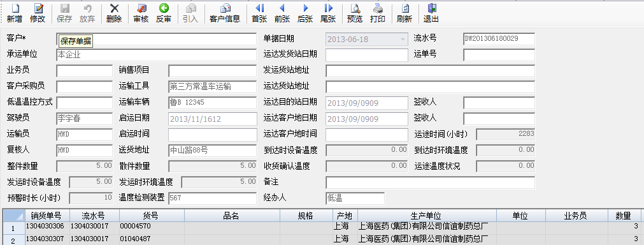644x245 pixels.
Task: Click the 送货地址 field 中山路88号
Action: click(x=212, y=151)
